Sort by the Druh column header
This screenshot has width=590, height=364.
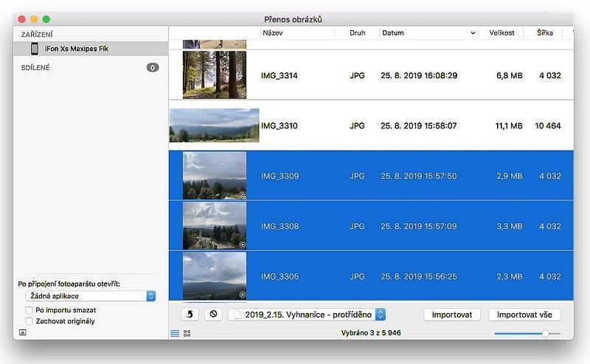tap(357, 33)
